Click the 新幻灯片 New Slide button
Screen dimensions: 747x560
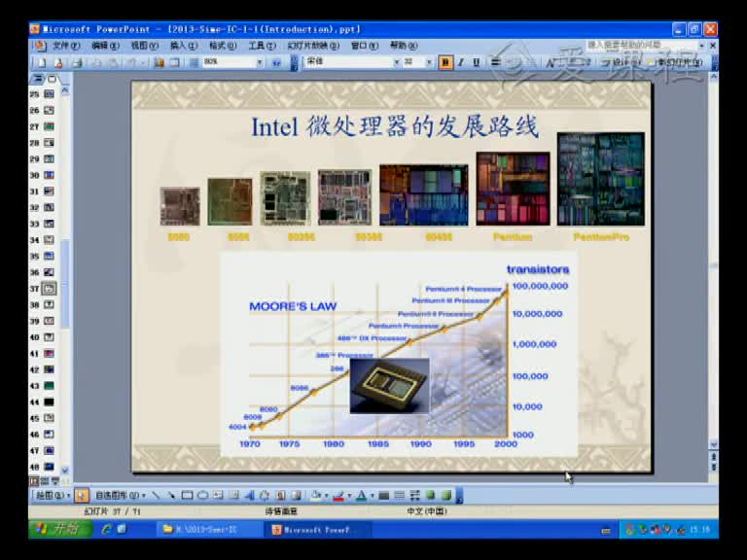point(676,62)
